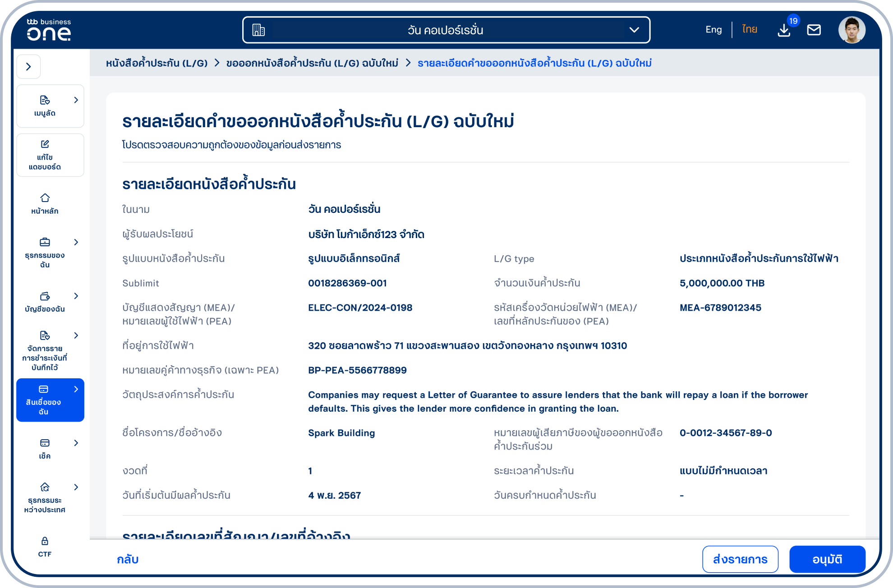893x588 pixels.
Task: Click the CTF lock icon in sidebar
Action: coord(45,540)
